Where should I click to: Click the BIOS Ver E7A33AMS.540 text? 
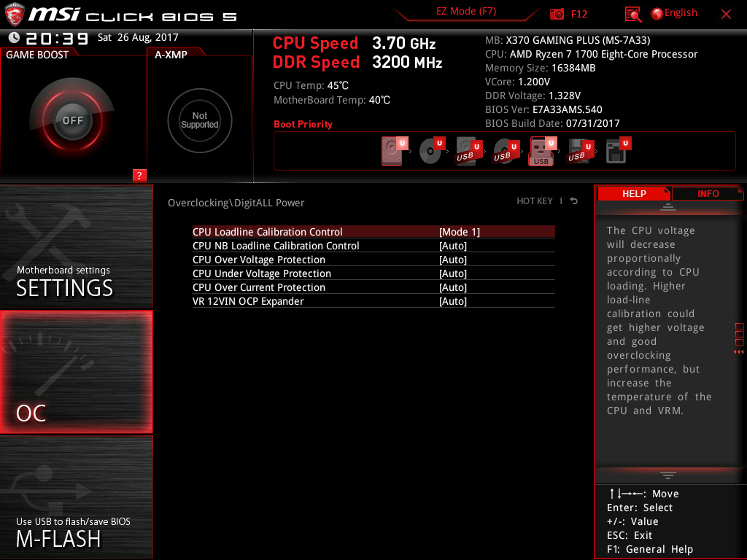coord(543,109)
